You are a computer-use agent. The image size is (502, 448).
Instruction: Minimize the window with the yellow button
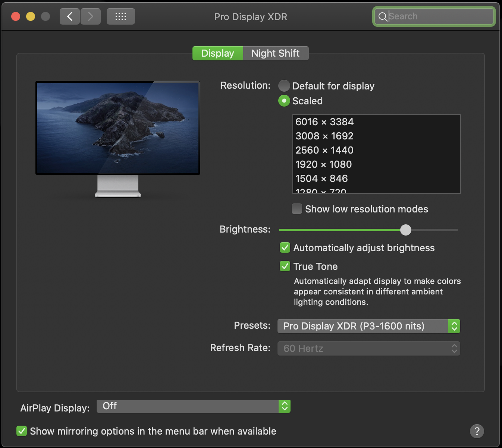click(31, 16)
